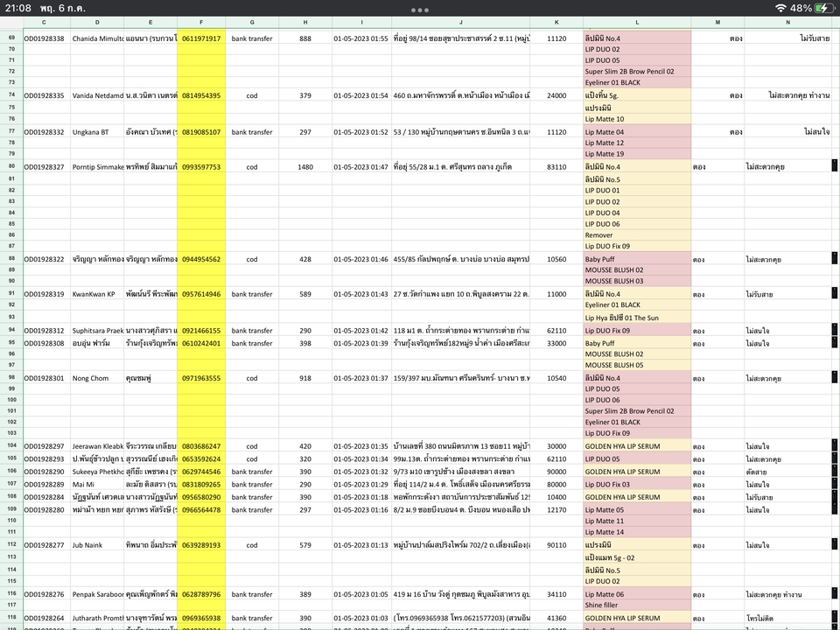Click phone number cell 0944954562
The image size is (840, 630).
(x=201, y=259)
